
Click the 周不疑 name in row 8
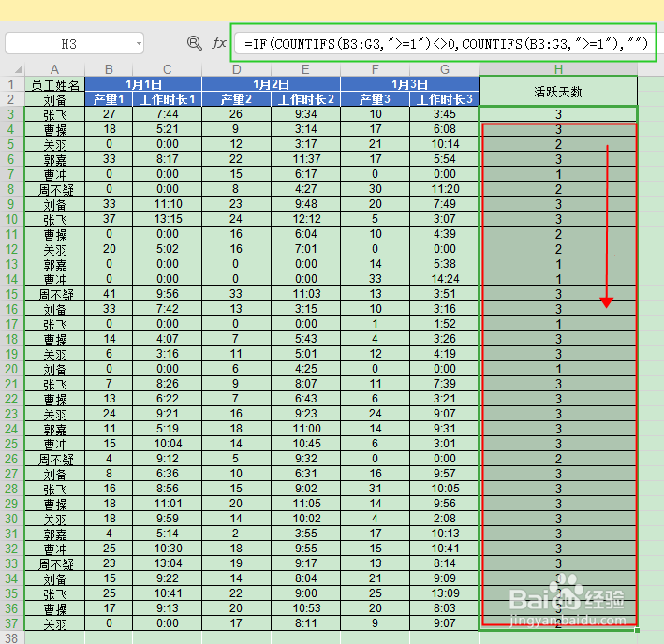54,189
